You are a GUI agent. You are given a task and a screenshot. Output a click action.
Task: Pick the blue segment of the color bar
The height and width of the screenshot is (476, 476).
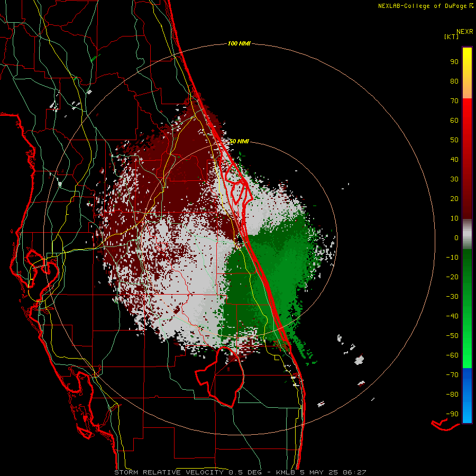pyautogui.click(x=467, y=396)
